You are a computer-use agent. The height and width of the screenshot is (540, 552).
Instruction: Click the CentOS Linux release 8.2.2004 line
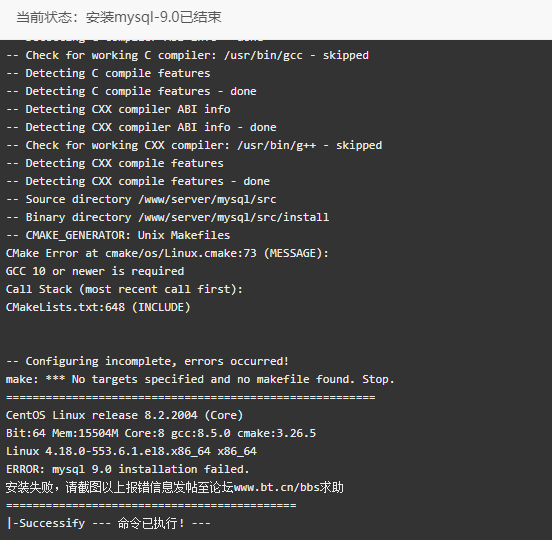pyautogui.click(x=124, y=415)
